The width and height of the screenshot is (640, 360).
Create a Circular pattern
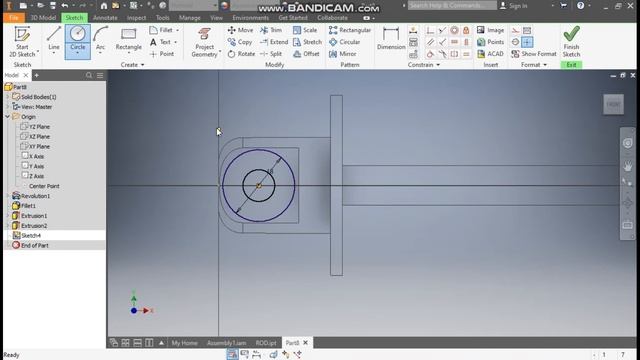coord(344,42)
